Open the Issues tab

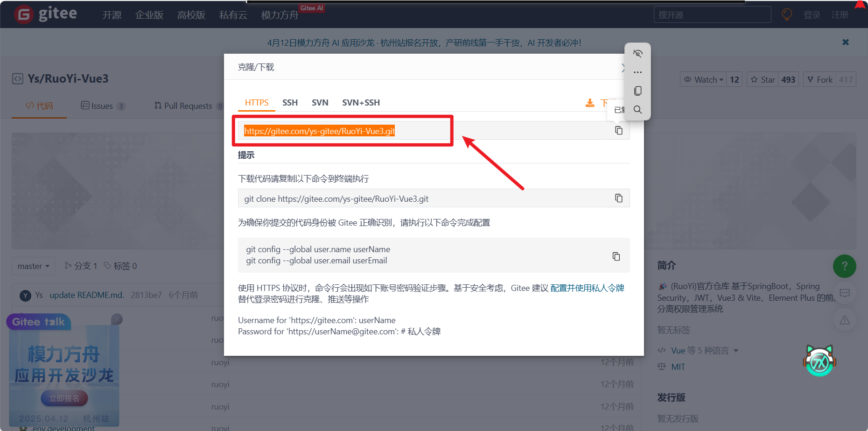click(x=103, y=106)
